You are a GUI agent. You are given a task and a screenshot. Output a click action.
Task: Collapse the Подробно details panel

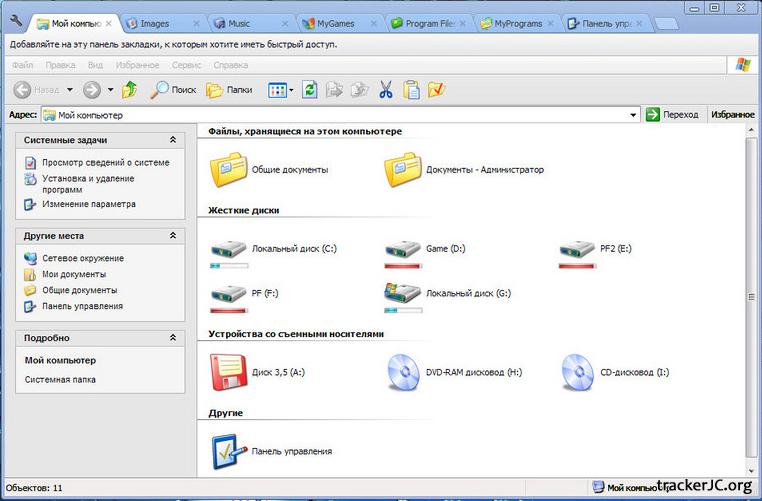pos(173,338)
